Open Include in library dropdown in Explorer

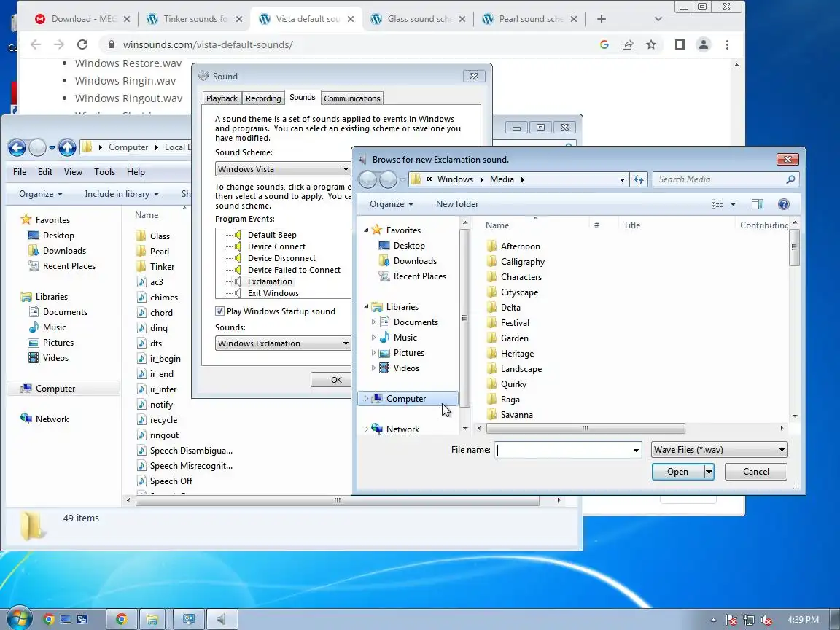coord(122,194)
